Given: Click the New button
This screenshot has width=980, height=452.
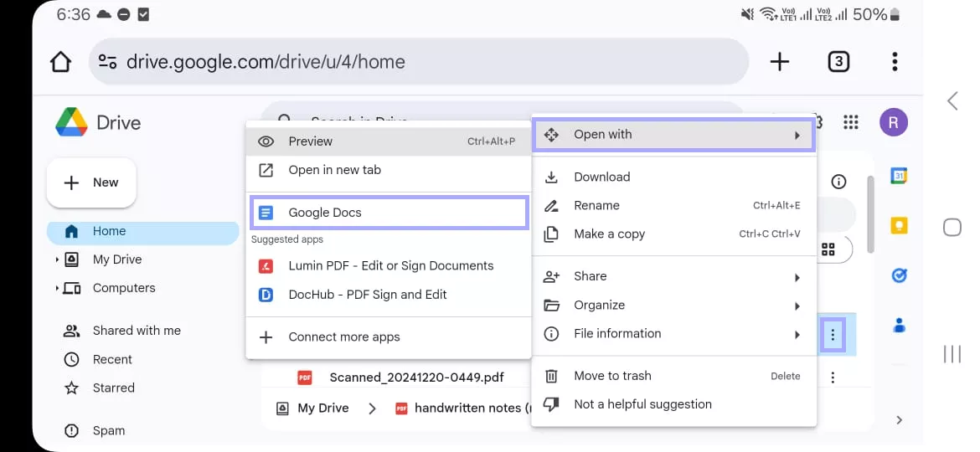Looking at the screenshot, I should (x=91, y=183).
